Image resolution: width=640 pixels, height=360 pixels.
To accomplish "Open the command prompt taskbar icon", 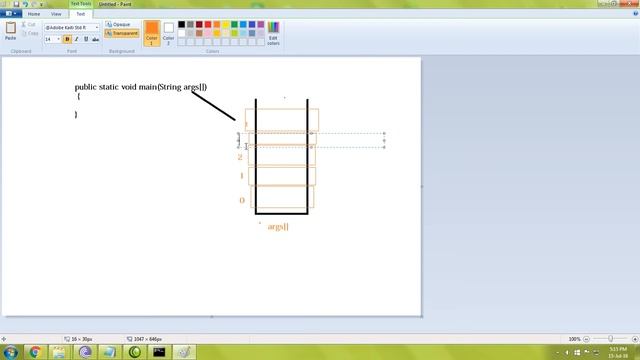I will [x=159, y=352].
